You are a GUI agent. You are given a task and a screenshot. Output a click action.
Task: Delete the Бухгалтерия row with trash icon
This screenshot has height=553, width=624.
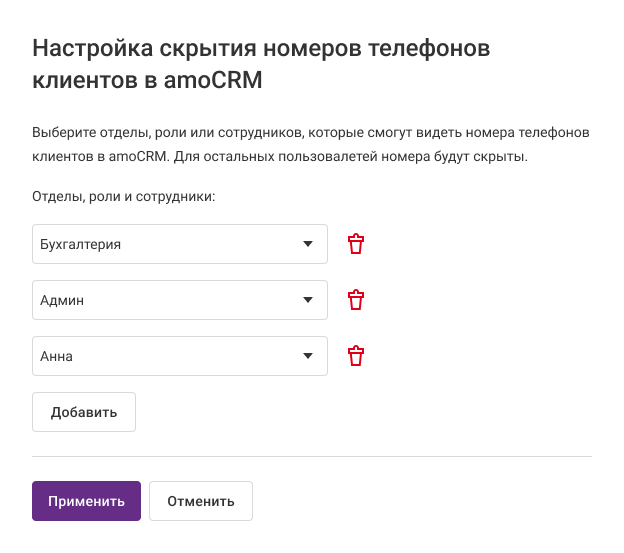[x=356, y=244]
